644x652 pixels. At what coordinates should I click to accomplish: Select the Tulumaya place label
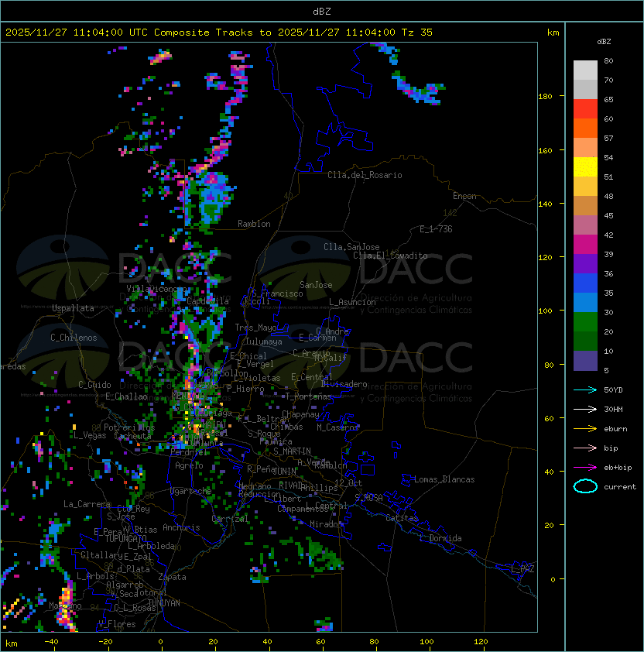click(264, 341)
